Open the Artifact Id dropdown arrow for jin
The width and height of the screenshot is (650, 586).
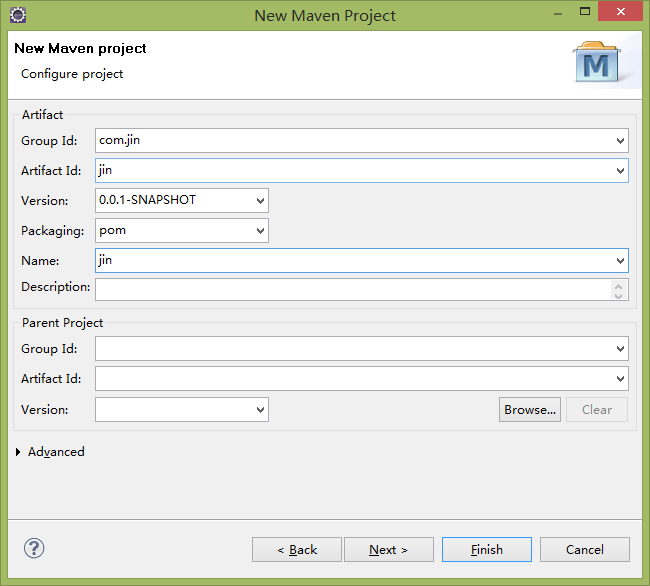[x=620, y=171]
